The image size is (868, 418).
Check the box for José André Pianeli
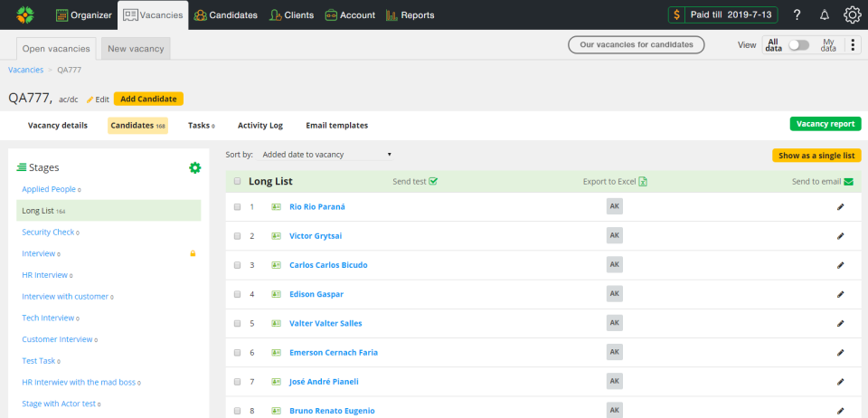pyautogui.click(x=238, y=382)
